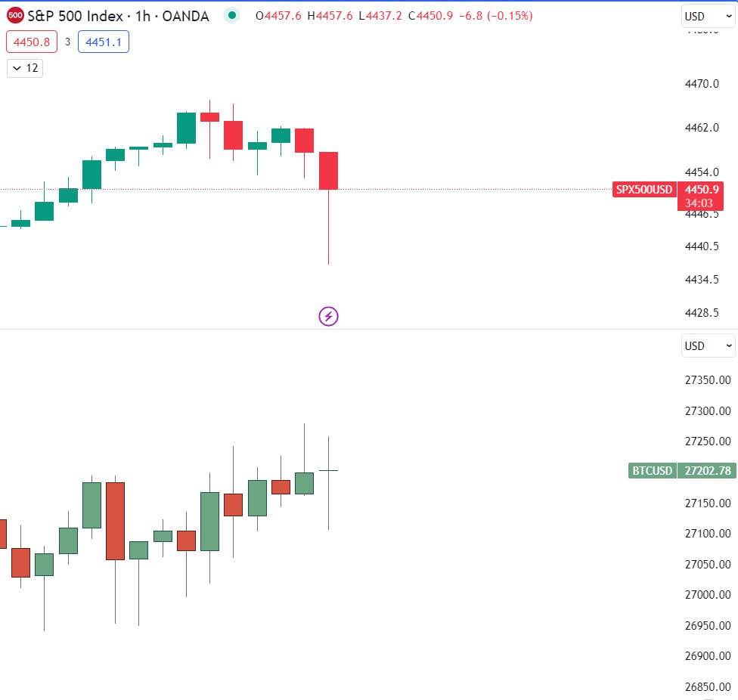
Task: Click the 27202.78 BTC price tag
Action: coord(707,470)
